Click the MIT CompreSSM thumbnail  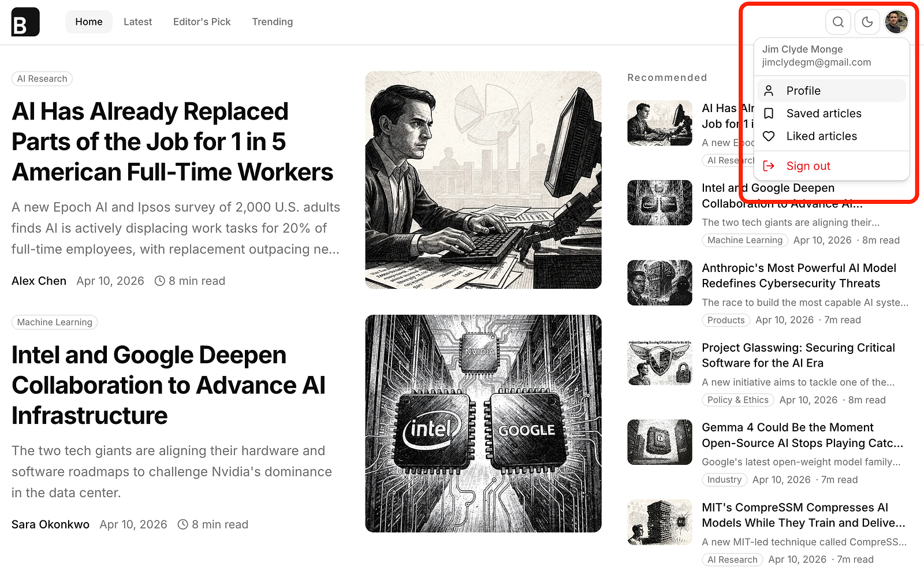pyautogui.click(x=660, y=523)
